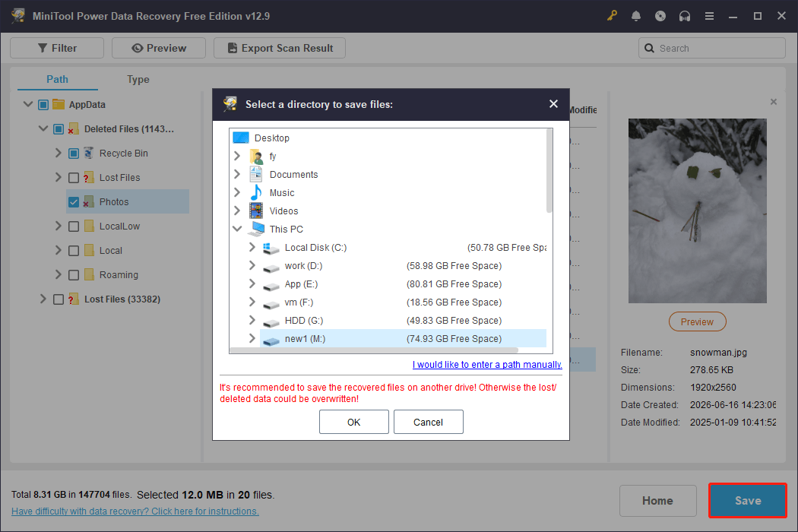The height and width of the screenshot is (532, 798).
Task: Click the Filter button
Action: [x=57, y=48]
